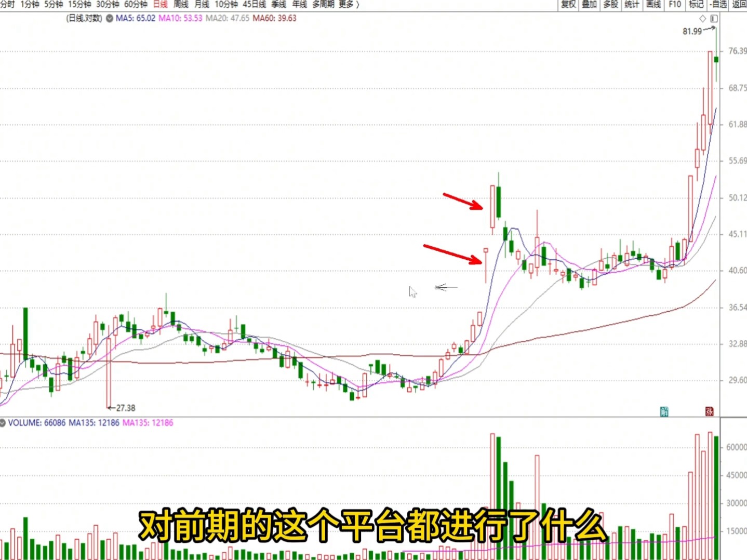Click the blue MA135: 12186 label
Image resolution: width=747 pixels, height=560 pixels.
click(94, 423)
